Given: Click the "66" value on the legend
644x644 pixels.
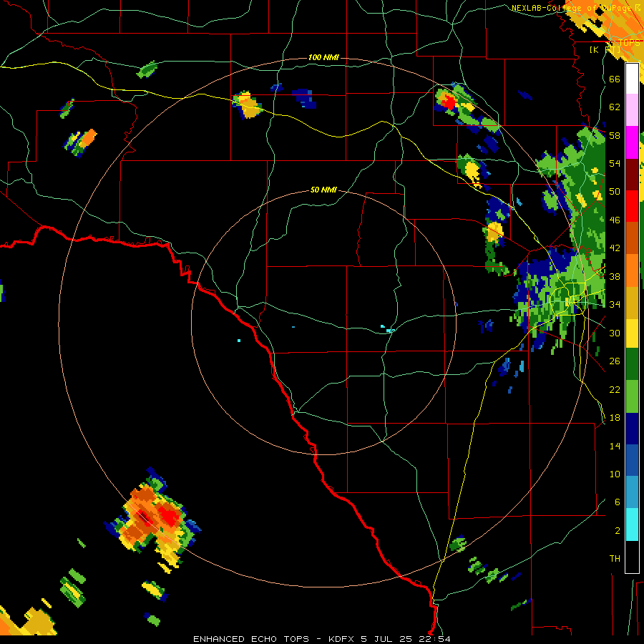Looking at the screenshot, I should (x=615, y=79).
